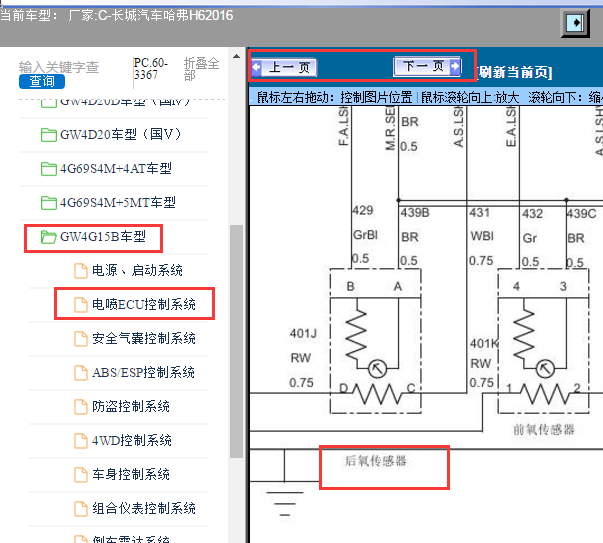Open 组合仪表控制系统 document

143,508
